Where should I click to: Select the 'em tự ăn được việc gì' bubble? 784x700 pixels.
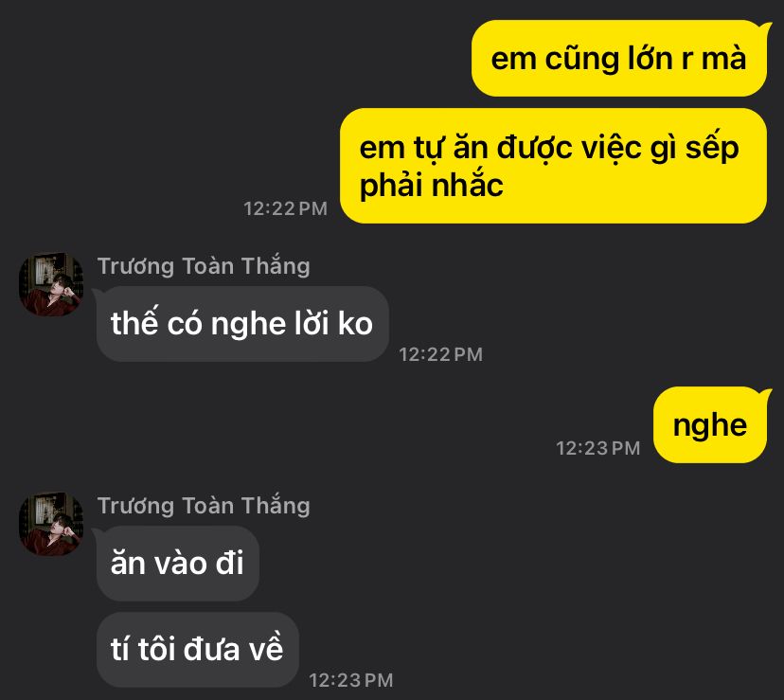(x=553, y=166)
